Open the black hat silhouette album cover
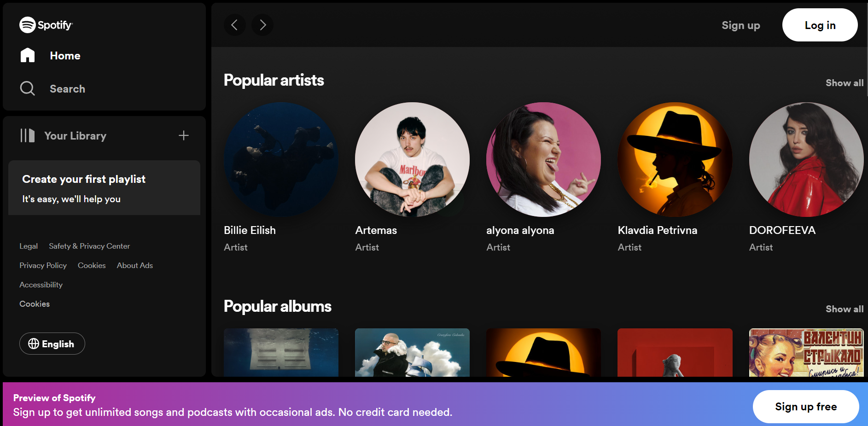The image size is (868, 426). [543, 352]
